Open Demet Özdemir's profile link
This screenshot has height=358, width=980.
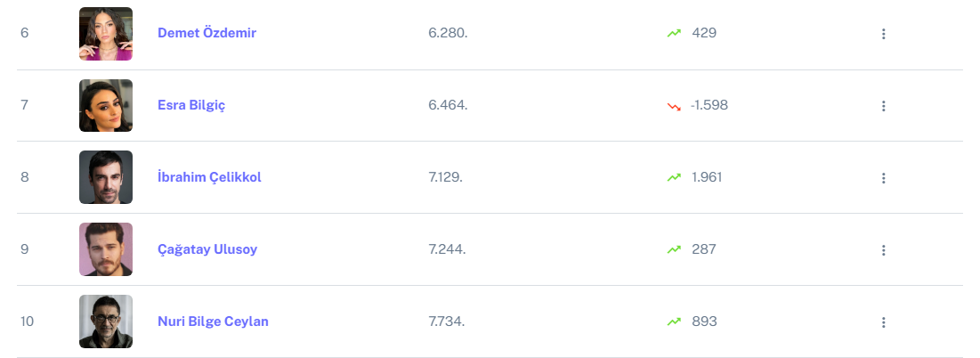(x=207, y=33)
